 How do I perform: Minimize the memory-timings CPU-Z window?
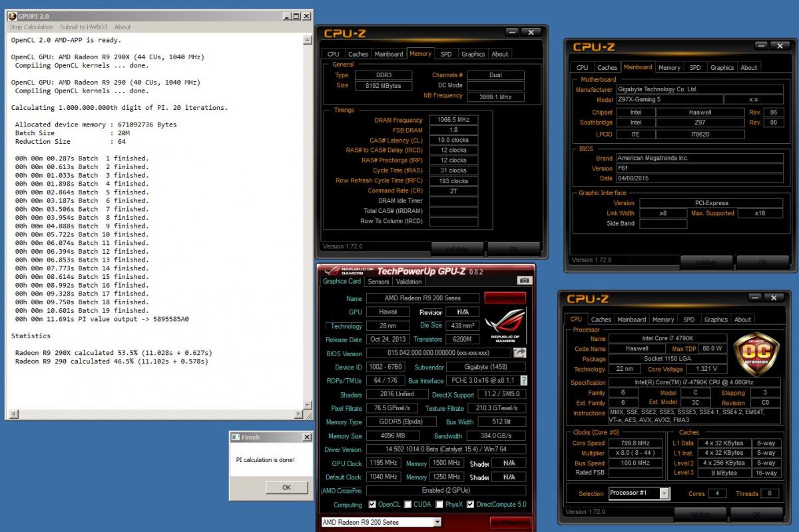[512, 32]
